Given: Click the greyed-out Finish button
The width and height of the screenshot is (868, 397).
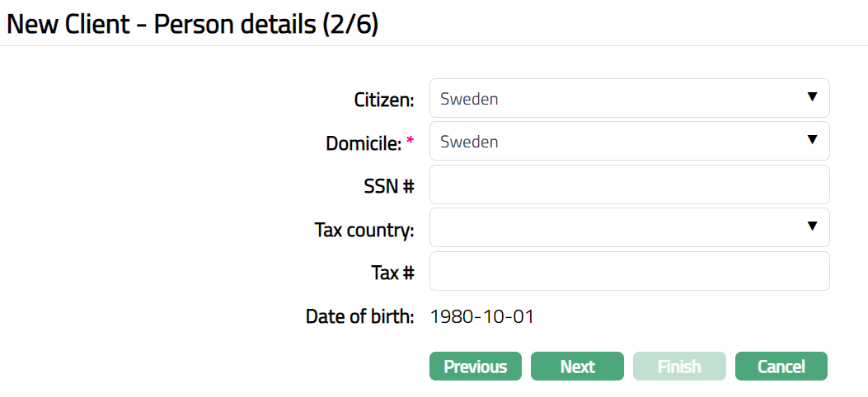Looking at the screenshot, I should (x=679, y=367).
